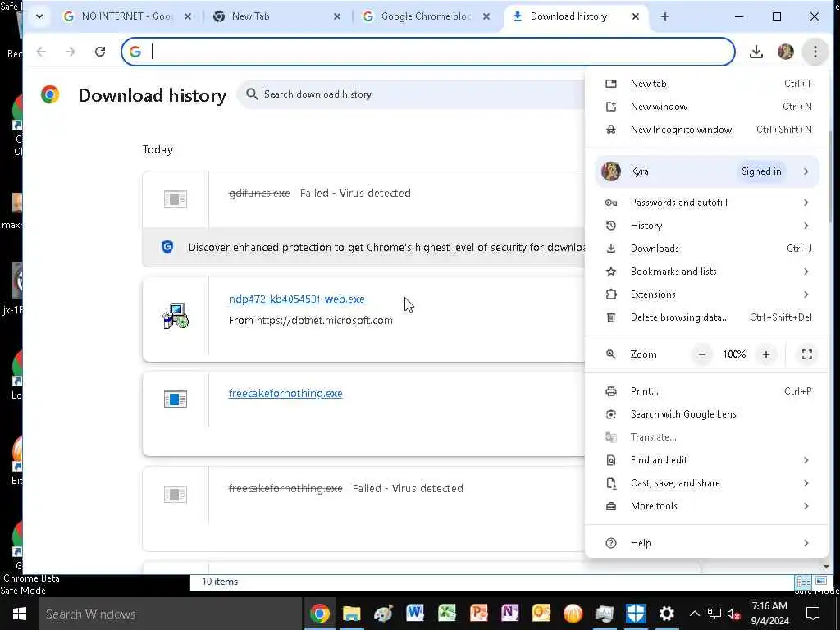Increase zoom with plus button

(x=766, y=354)
